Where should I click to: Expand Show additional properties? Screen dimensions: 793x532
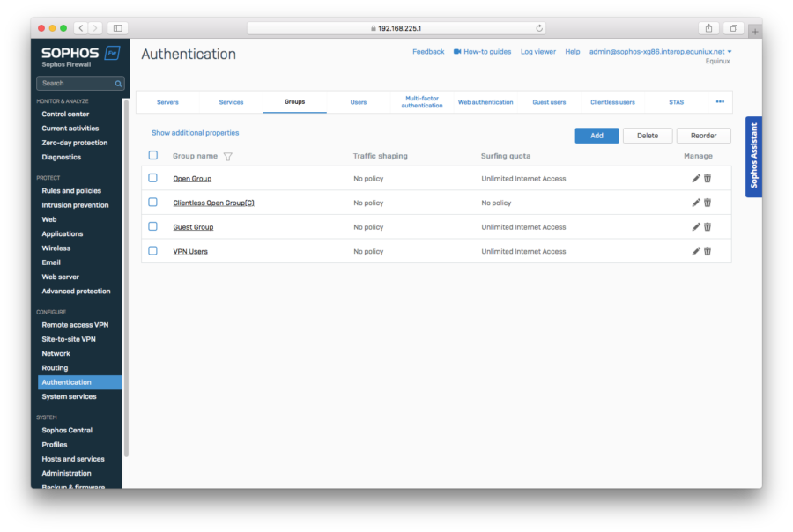[195, 133]
